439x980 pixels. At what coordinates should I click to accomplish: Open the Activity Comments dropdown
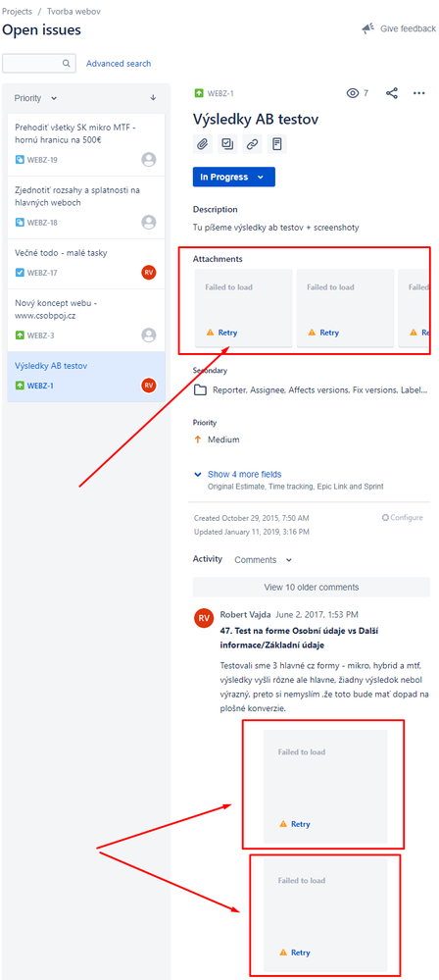263,560
